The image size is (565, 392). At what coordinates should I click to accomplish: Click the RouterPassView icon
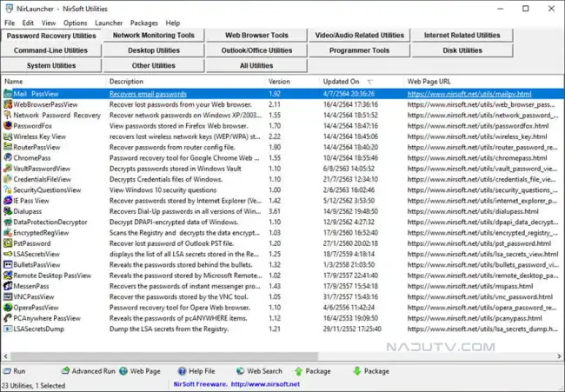(x=8, y=147)
